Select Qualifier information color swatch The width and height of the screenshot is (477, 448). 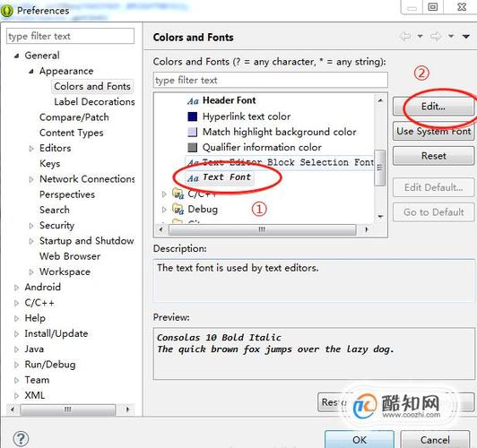click(193, 148)
